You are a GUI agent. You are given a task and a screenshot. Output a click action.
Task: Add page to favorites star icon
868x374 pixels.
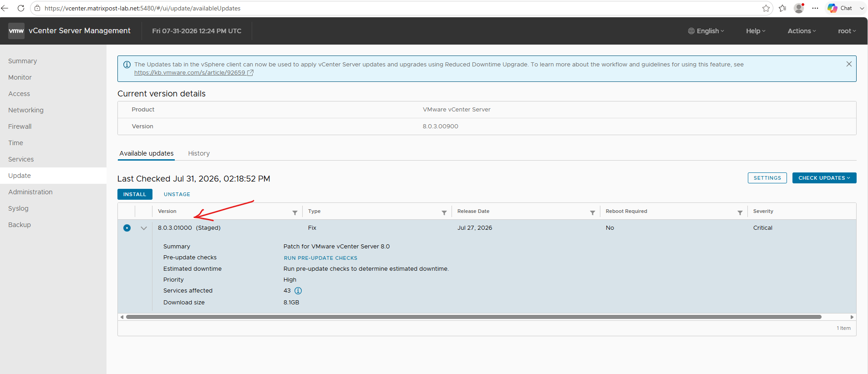766,8
